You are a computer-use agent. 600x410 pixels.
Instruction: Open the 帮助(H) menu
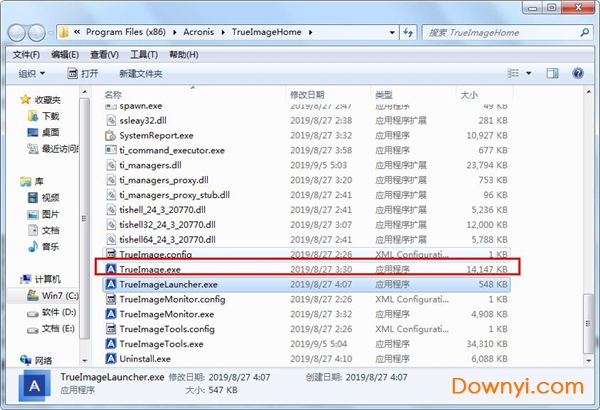[184, 55]
